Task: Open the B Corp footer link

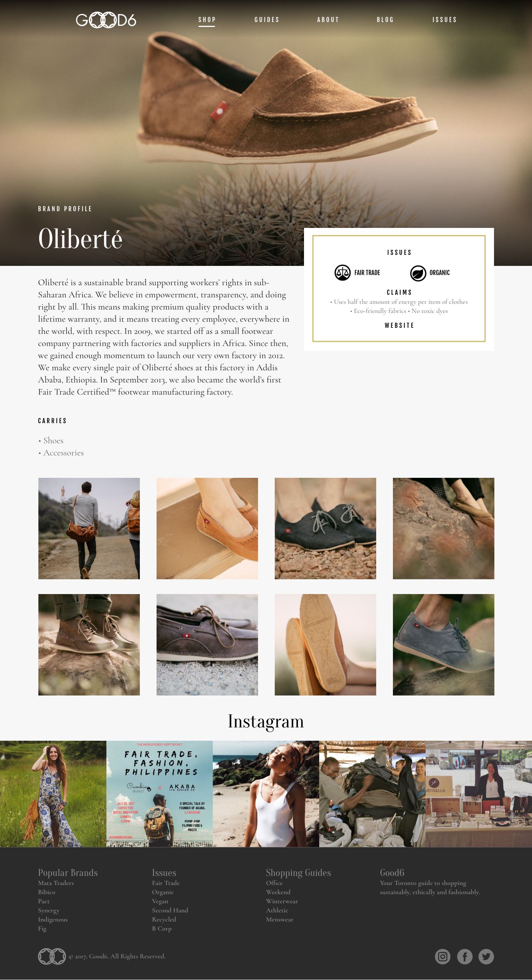Action: coord(162,929)
